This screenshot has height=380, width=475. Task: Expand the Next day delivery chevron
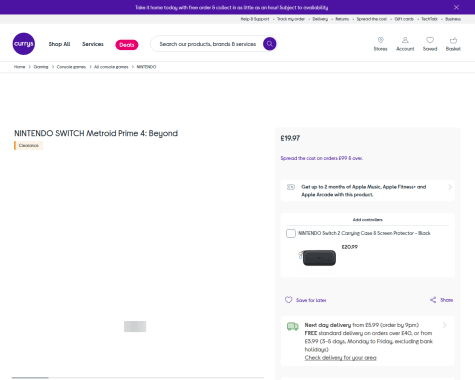444,325
